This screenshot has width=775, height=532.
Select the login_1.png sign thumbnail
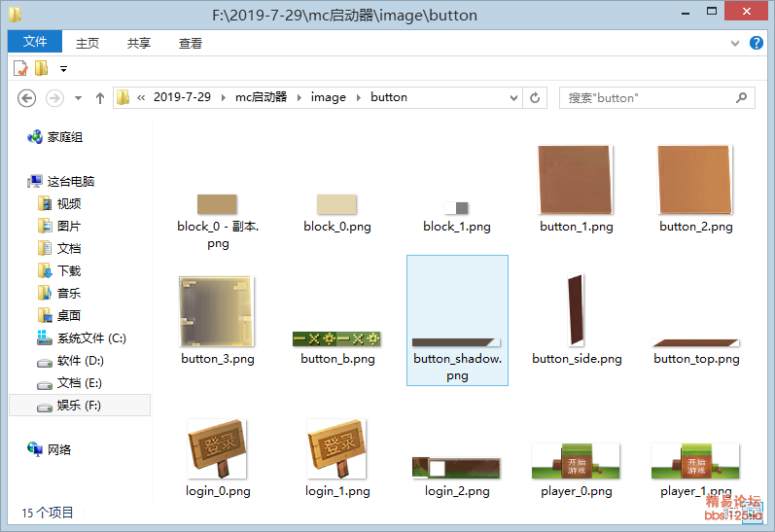point(336,449)
